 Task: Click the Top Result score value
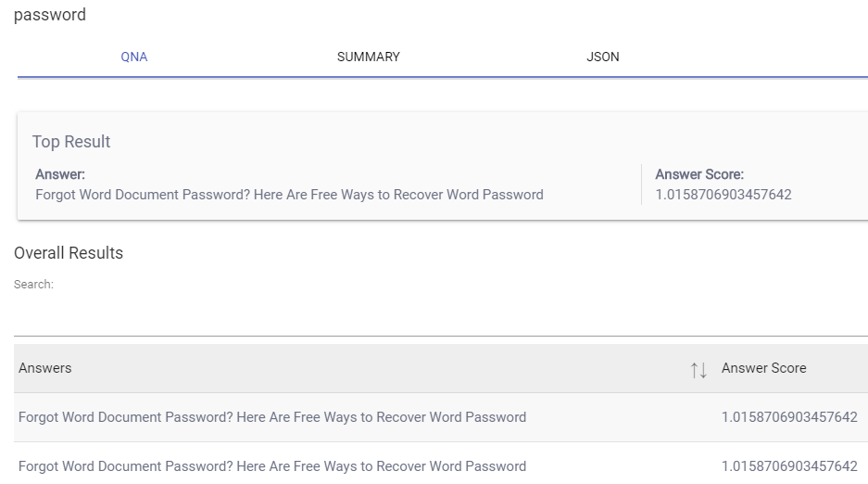(723, 195)
